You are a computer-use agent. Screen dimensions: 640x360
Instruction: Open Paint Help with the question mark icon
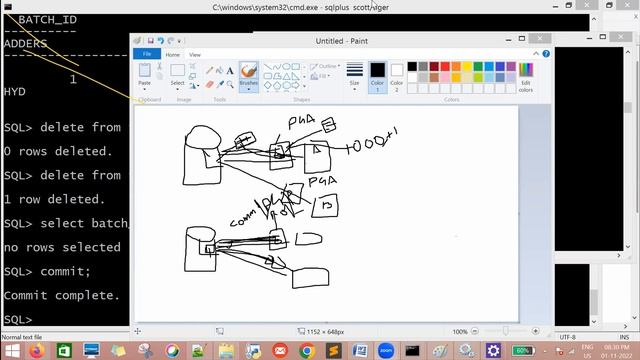coord(546,54)
